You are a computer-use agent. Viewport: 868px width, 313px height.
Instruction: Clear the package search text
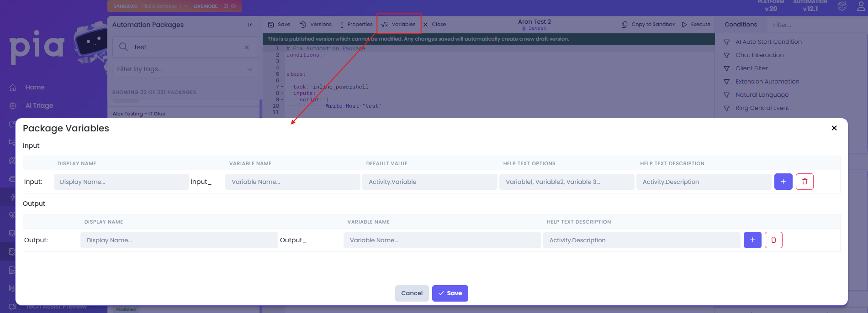247,47
